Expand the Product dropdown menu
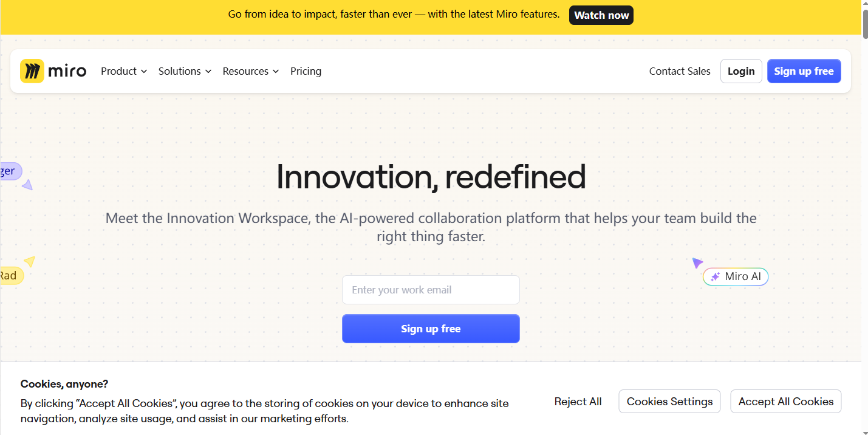This screenshot has width=868, height=435. click(x=124, y=71)
